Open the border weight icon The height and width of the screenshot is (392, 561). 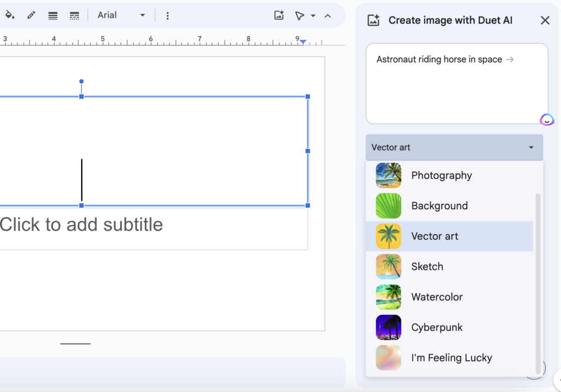point(53,15)
